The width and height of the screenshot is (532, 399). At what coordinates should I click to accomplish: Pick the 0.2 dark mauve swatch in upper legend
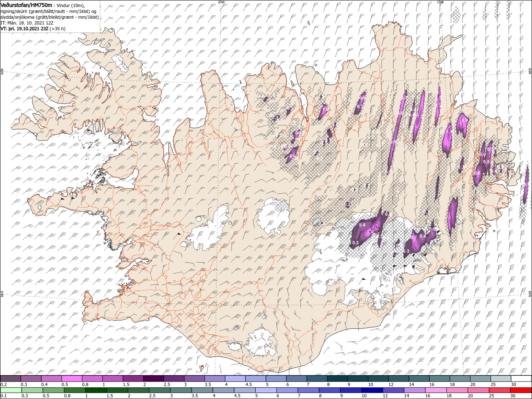coord(11,379)
